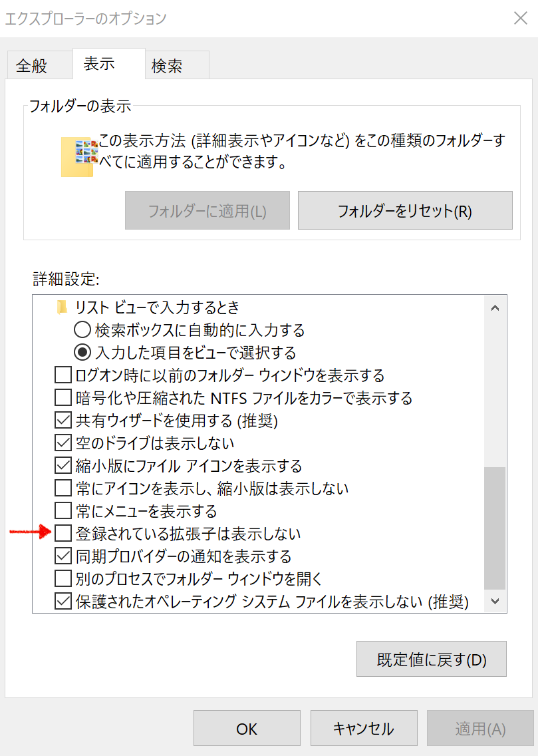Enable 登録されている拡張子は表示しない checkbox

[63, 533]
